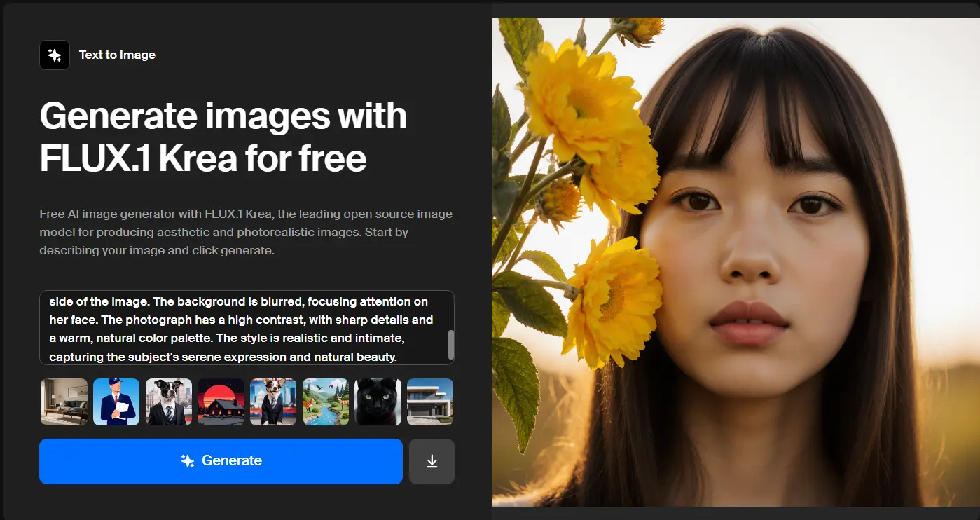
Task: Select the blue postman illustration example
Action: [x=116, y=402]
